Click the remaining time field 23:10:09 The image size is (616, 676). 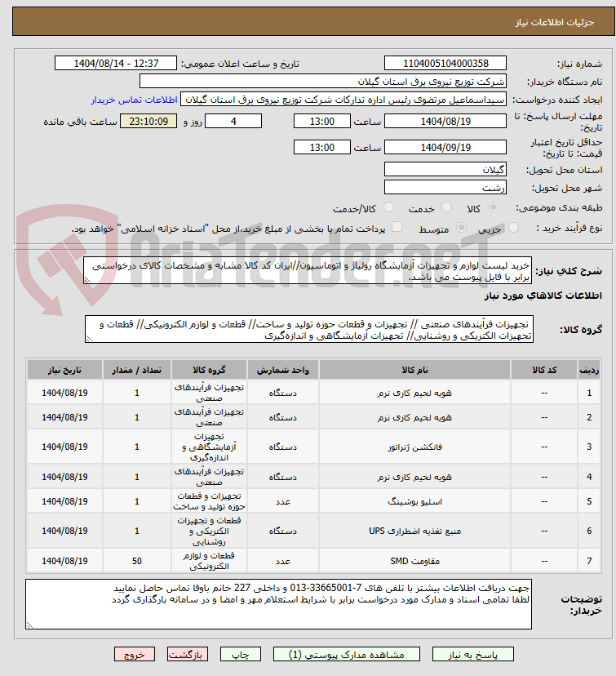pos(148,121)
